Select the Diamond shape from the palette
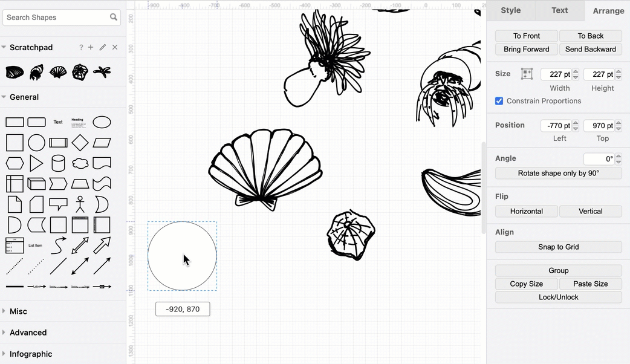This screenshot has width=630, height=364. [80, 142]
